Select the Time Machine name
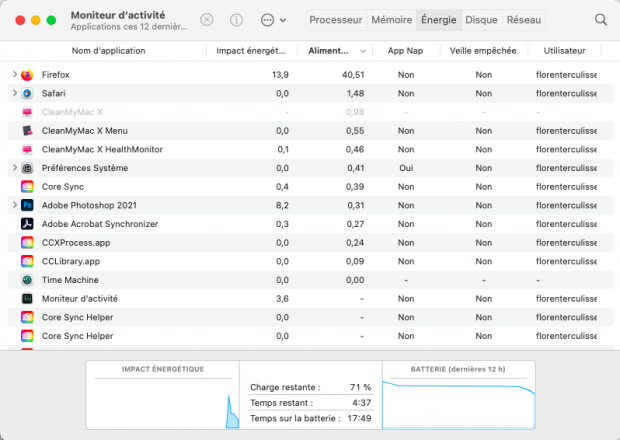 [70, 280]
